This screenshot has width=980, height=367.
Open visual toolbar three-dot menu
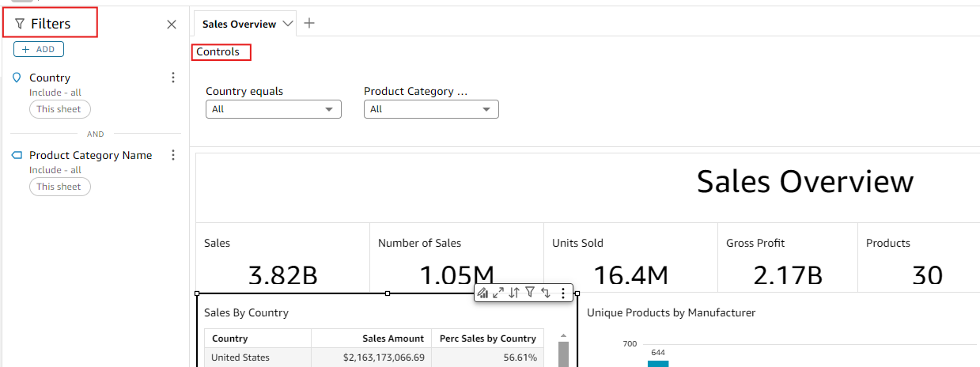coord(562,293)
